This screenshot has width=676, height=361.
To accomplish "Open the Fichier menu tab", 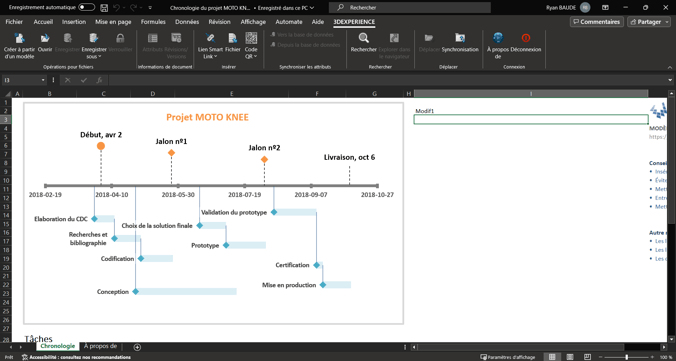I will (14, 22).
